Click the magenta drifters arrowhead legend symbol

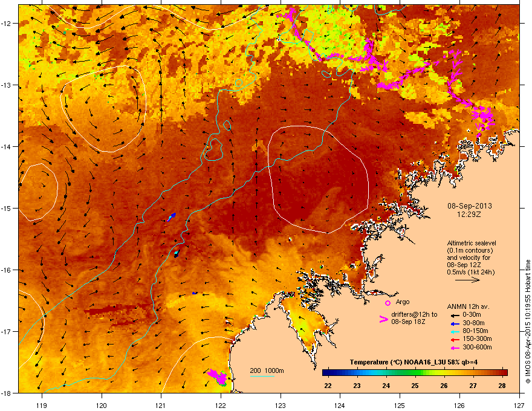(x=383, y=319)
